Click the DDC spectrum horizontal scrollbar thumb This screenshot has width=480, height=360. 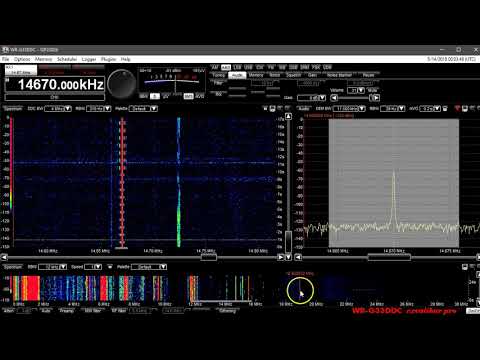click(209, 257)
